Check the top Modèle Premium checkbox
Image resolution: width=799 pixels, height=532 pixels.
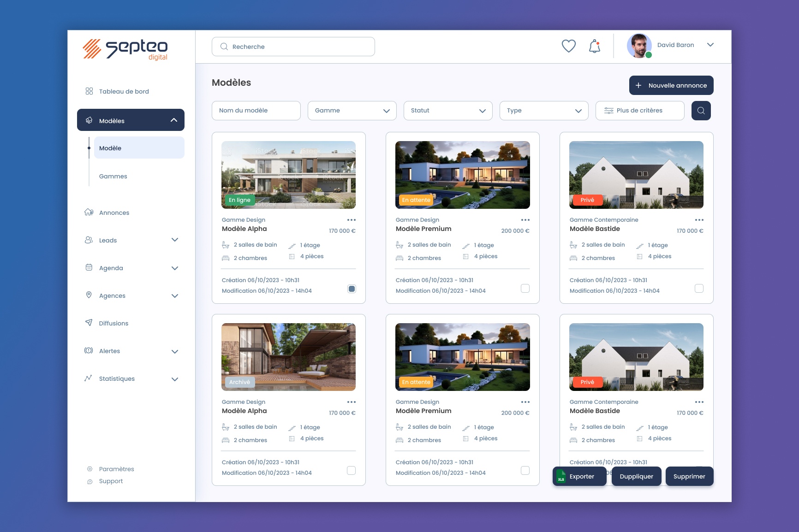(525, 289)
